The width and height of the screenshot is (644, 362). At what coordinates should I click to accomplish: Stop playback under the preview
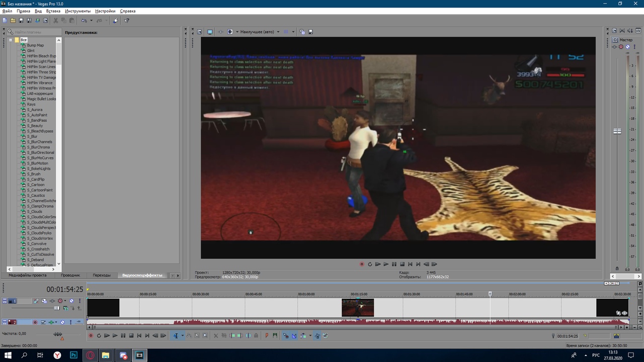point(402,264)
